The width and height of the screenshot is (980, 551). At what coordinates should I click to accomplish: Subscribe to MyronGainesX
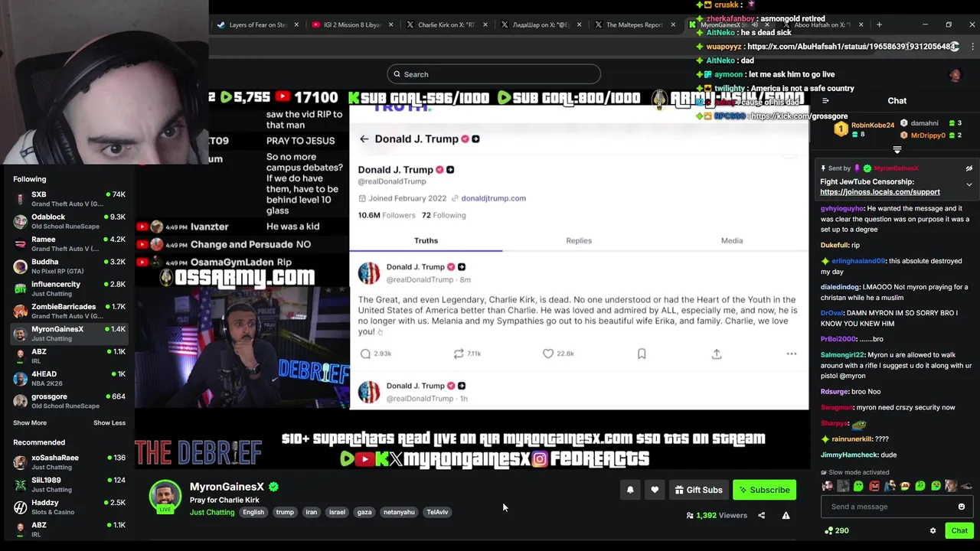point(764,490)
